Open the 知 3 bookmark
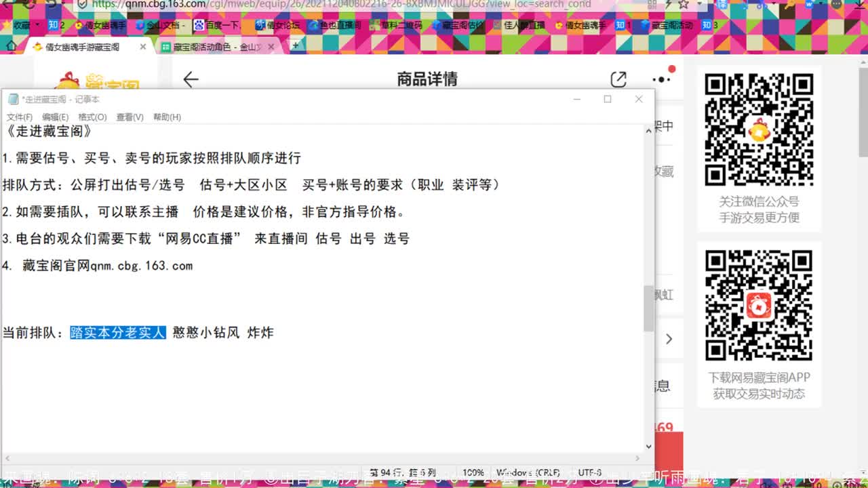The width and height of the screenshot is (868, 488). coord(709,25)
